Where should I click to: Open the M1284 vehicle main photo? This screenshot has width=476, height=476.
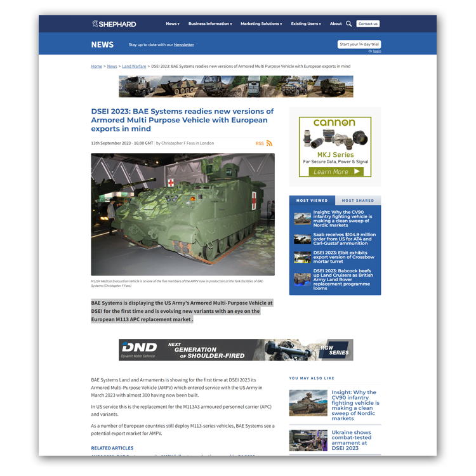[183, 215]
